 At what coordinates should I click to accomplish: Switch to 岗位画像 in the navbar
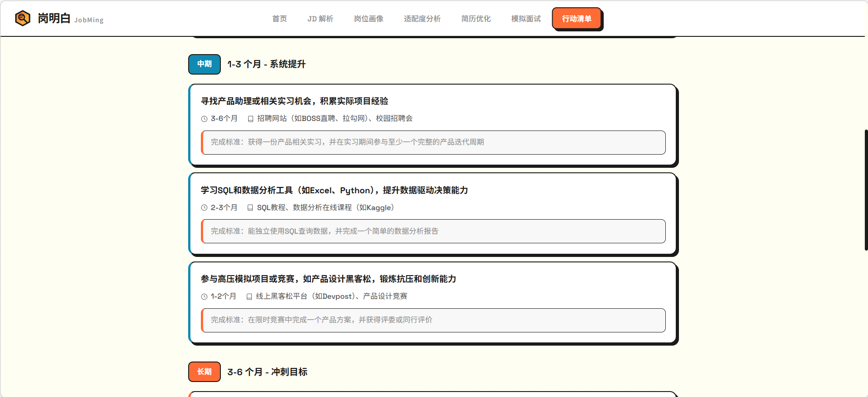click(369, 19)
